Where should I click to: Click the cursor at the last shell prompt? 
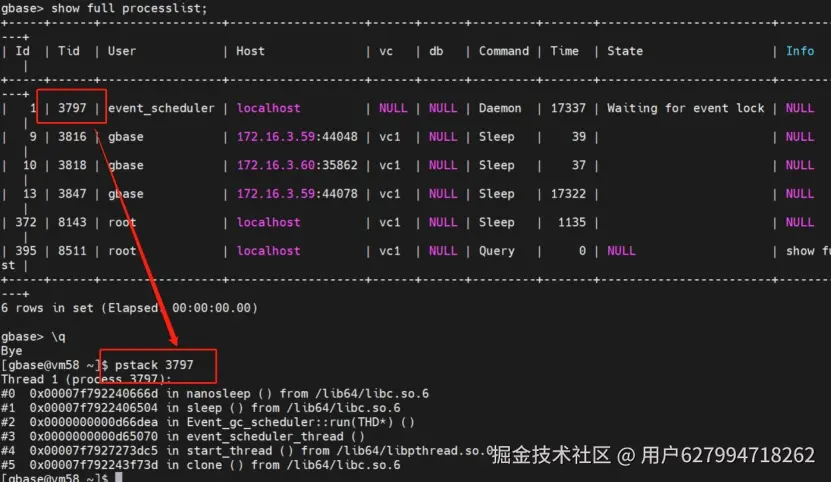point(119,477)
